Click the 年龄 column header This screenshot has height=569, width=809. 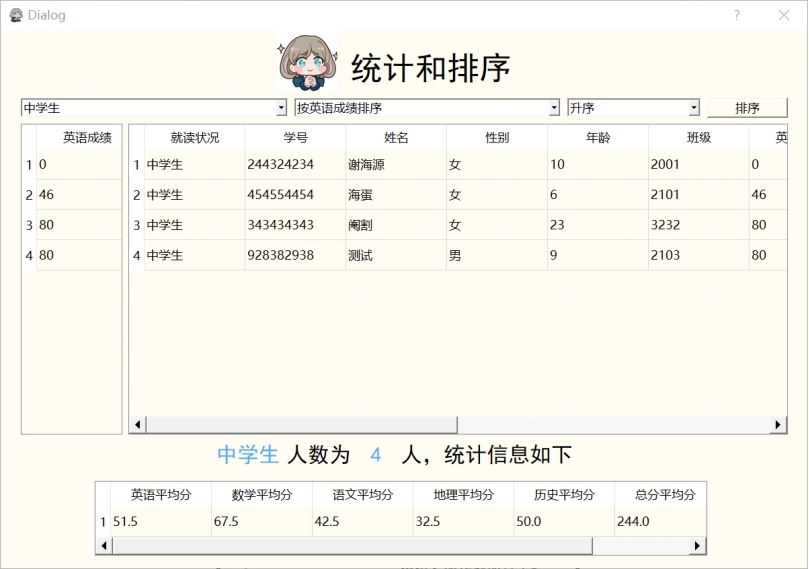point(597,137)
